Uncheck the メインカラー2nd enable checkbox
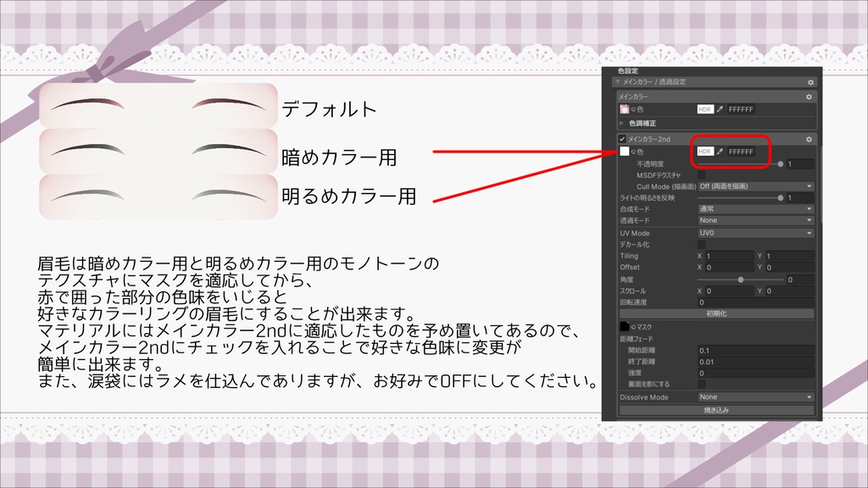 pos(620,139)
